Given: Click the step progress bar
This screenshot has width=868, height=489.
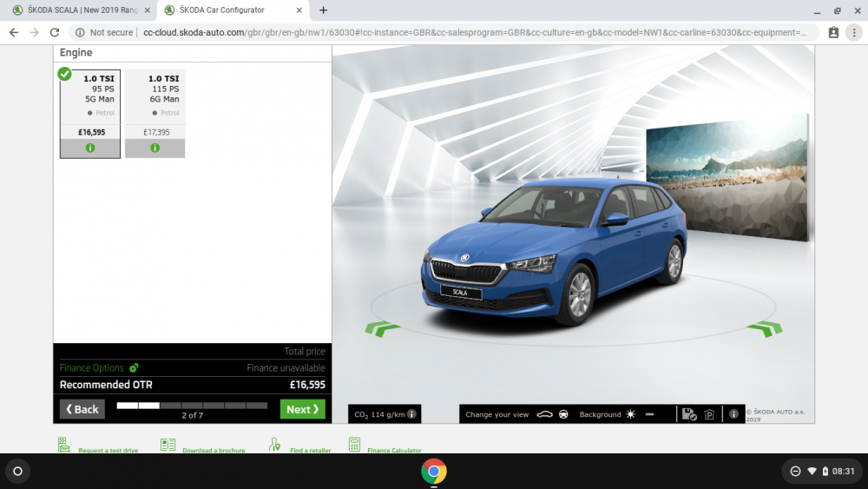Looking at the screenshot, I should point(192,406).
